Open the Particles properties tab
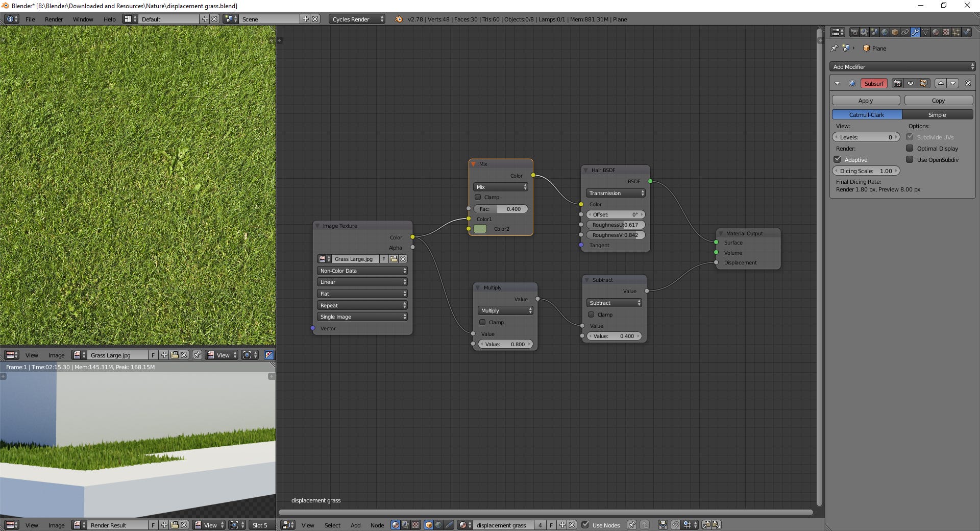The image size is (980, 531). pos(956,32)
